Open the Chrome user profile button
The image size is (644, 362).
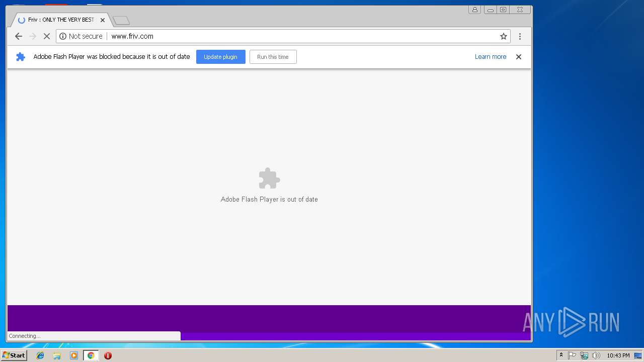tap(474, 10)
